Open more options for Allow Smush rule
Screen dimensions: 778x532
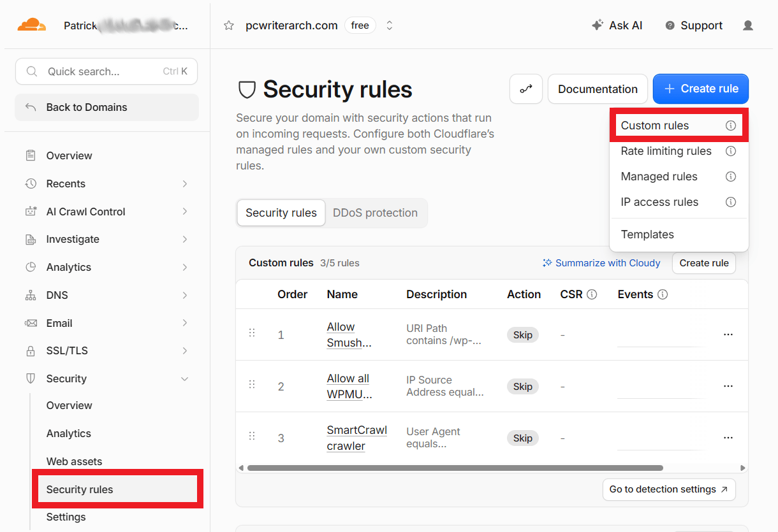[728, 334]
